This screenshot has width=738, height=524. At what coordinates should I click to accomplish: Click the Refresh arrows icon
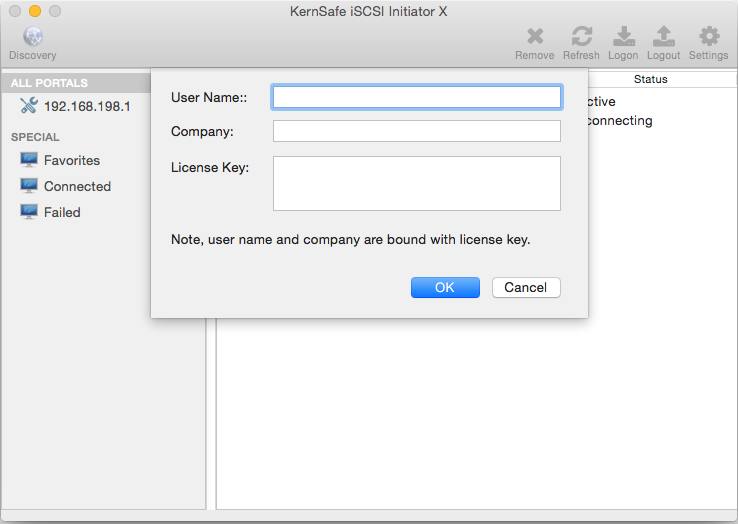582,36
